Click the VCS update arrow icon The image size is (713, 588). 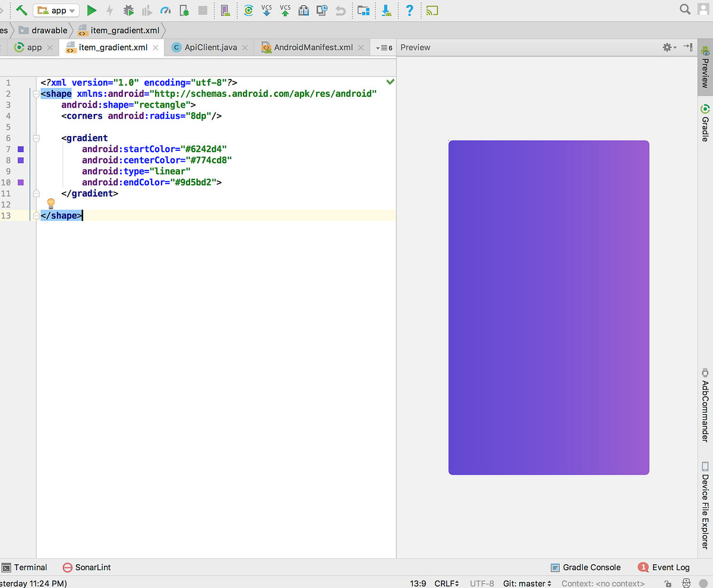267,10
